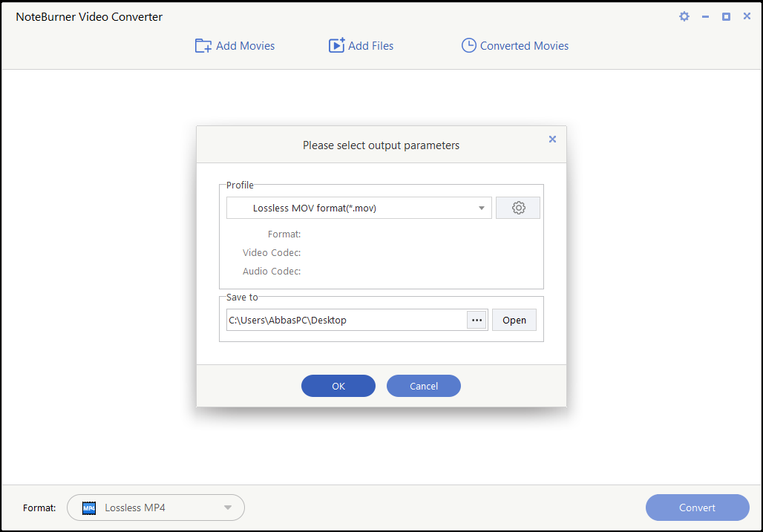
Task: Open the Converted Movies label
Action: coord(524,46)
